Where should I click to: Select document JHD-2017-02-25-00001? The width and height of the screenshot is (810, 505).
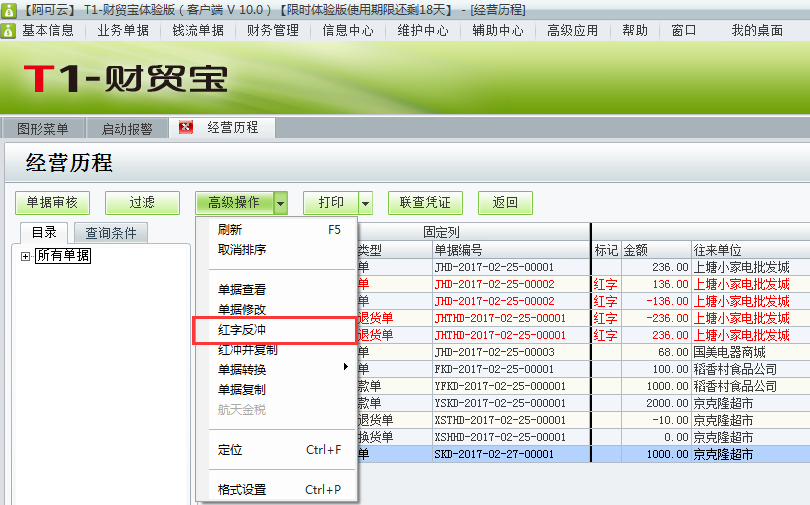click(x=510, y=267)
